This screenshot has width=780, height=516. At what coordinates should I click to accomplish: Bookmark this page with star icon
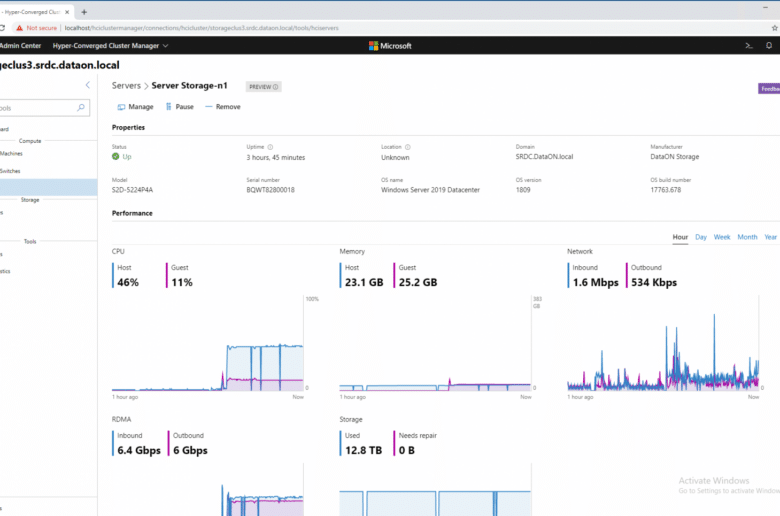pos(775,28)
